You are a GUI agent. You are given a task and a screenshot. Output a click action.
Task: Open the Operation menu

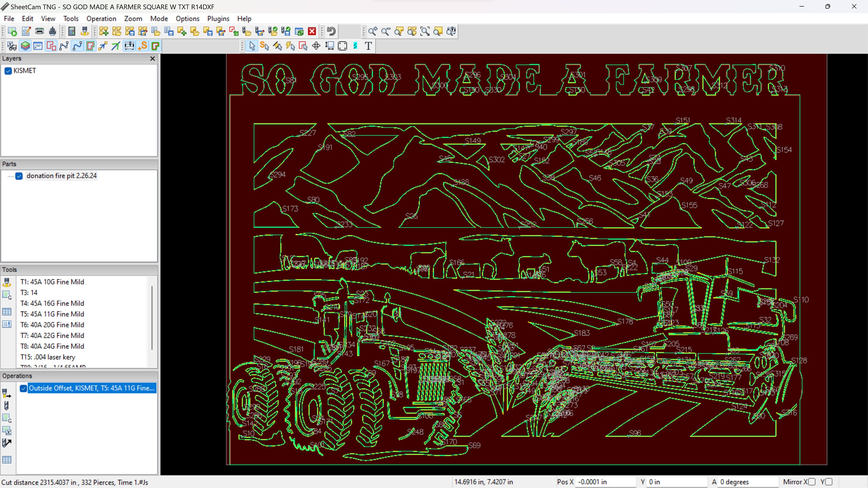pos(101,19)
